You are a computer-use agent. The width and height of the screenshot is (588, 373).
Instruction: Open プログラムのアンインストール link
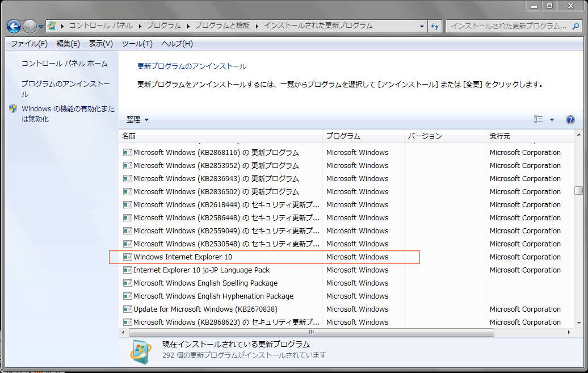(66, 89)
